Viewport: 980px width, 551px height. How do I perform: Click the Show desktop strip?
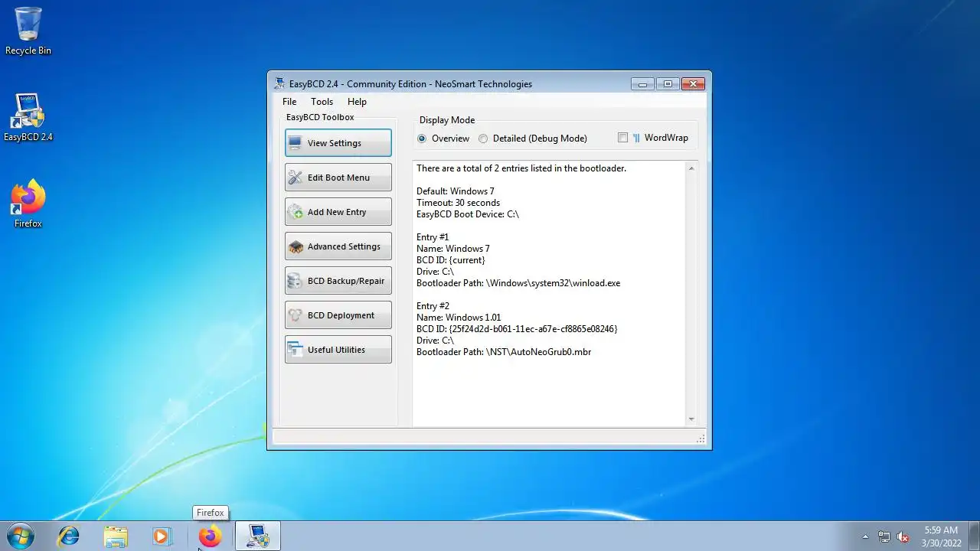click(974, 536)
